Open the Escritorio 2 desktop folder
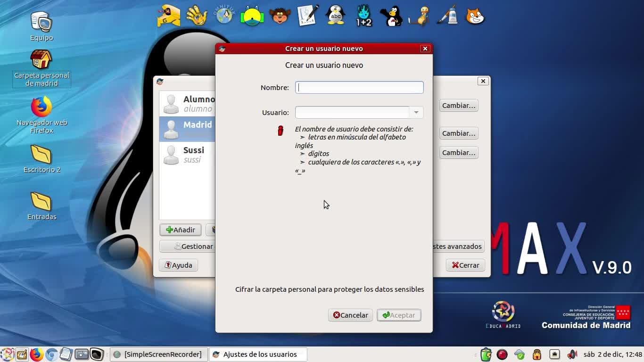This screenshot has height=362, width=644. [41, 159]
